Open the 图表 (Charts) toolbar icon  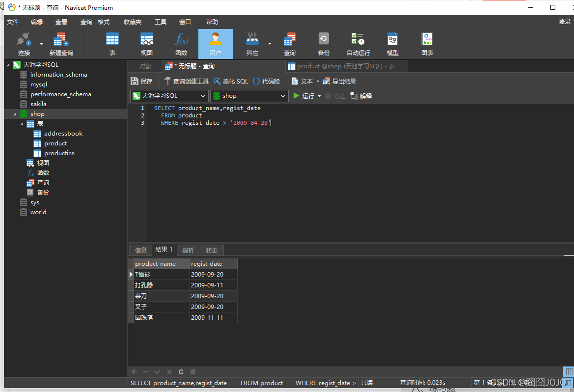[427, 44]
